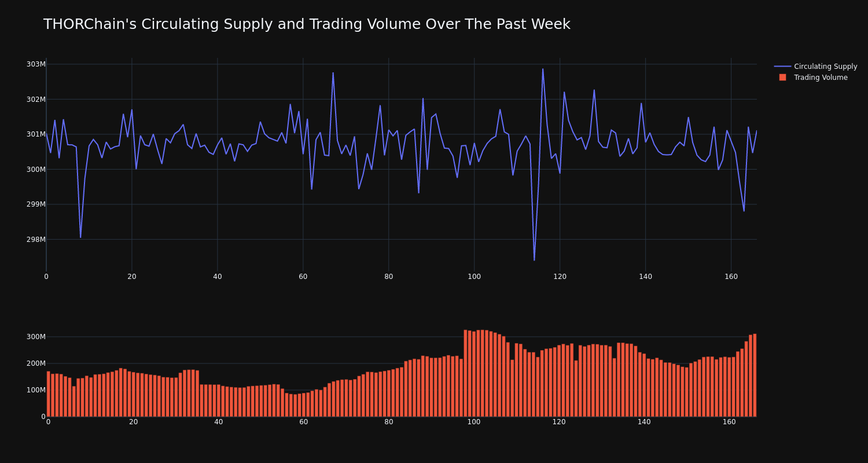Click x-axis label 40 under supply chart
Viewport: 868px width, 463px height.
coord(218,277)
